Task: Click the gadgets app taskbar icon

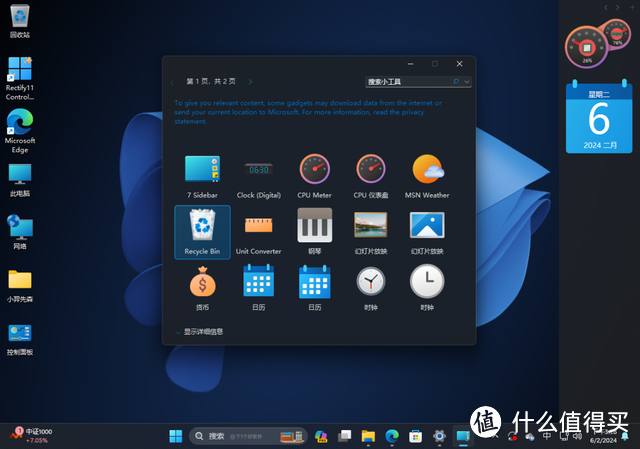Action: 463,436
